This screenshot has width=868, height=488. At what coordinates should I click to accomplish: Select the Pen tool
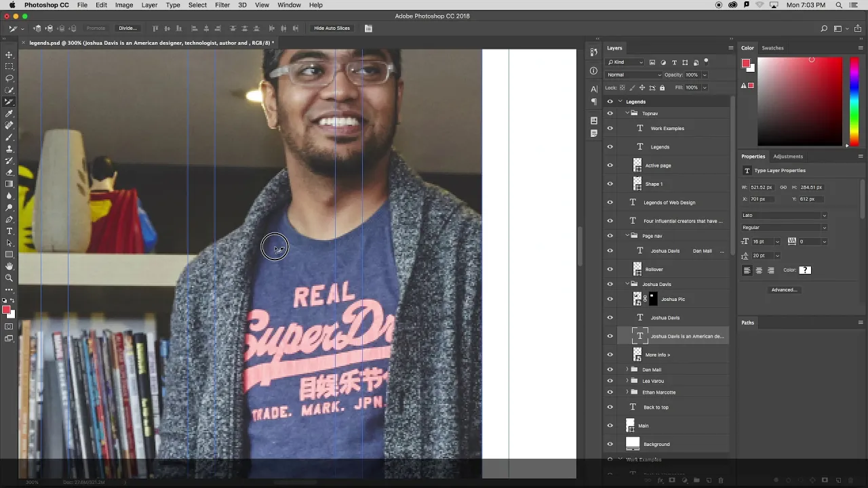click(9, 220)
